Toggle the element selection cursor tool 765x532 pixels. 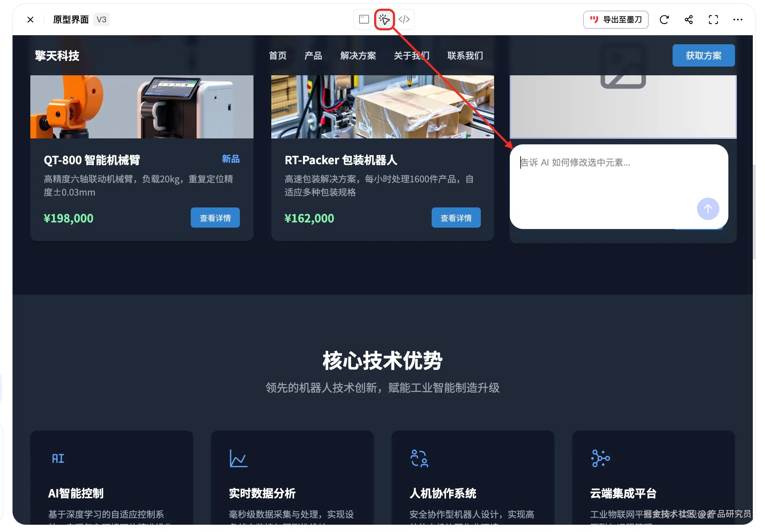(384, 20)
